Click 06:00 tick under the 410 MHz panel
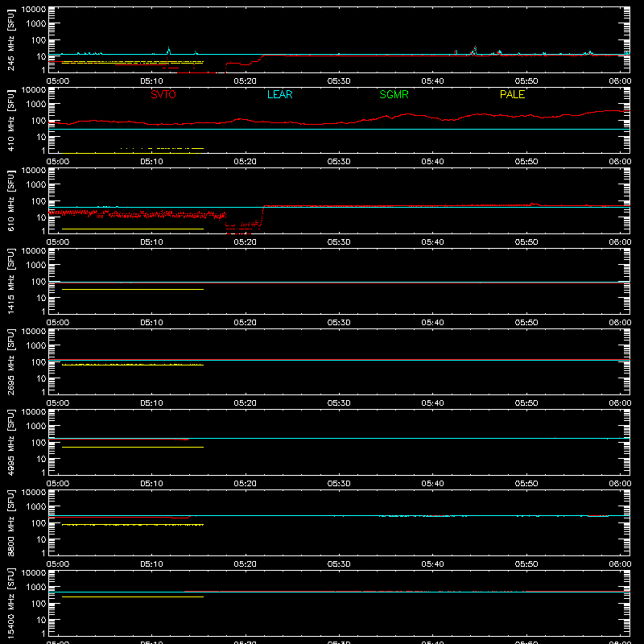This screenshot has height=644, width=644. pyautogui.click(x=620, y=162)
